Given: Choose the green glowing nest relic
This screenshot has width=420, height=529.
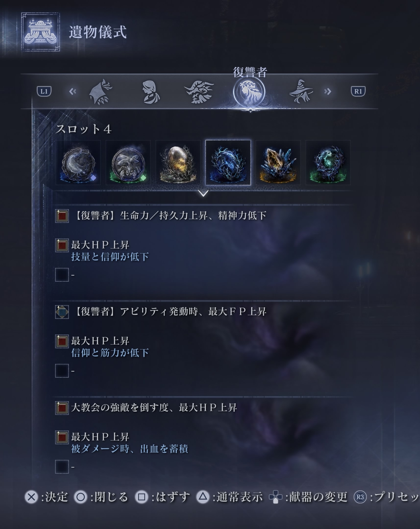Looking at the screenshot, I should click(x=328, y=162).
